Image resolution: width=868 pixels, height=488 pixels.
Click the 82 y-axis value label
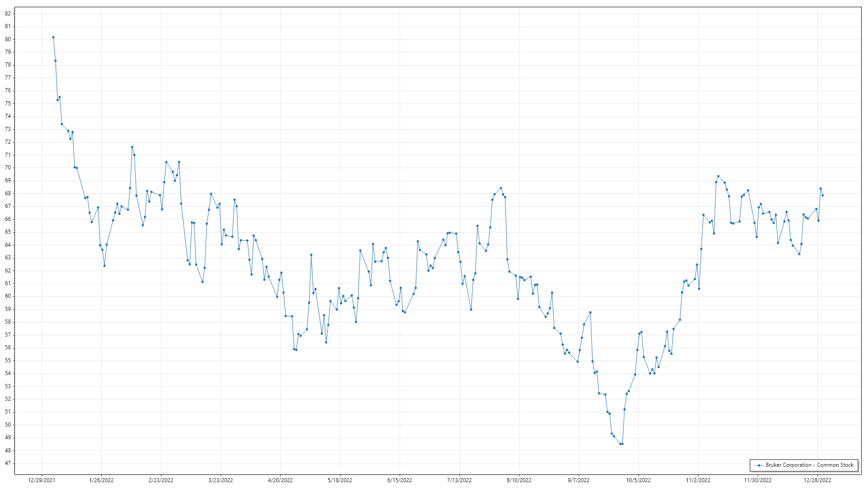point(8,14)
